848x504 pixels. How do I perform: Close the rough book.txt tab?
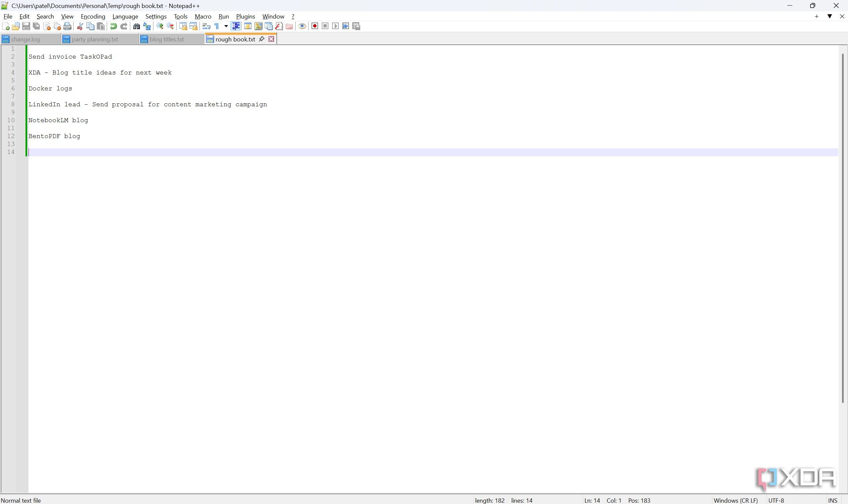point(271,39)
